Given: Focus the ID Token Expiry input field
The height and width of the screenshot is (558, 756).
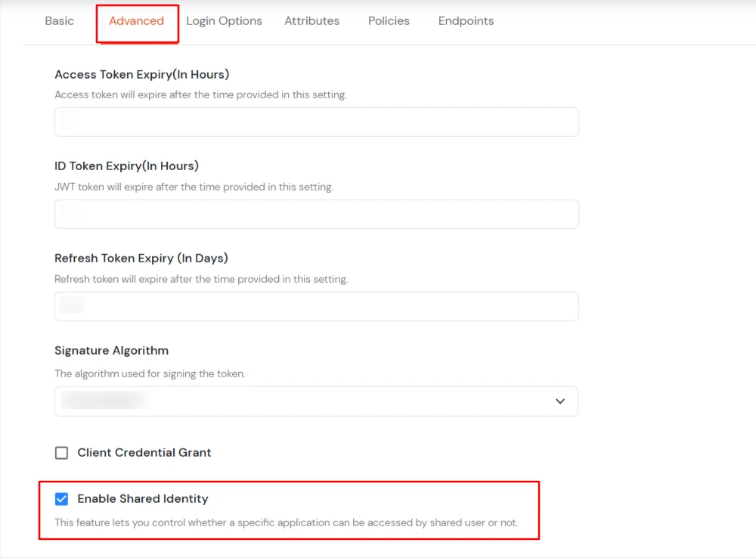Looking at the screenshot, I should pos(316,214).
